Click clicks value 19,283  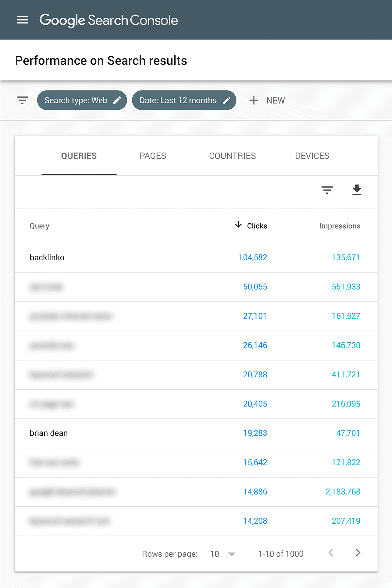(255, 433)
